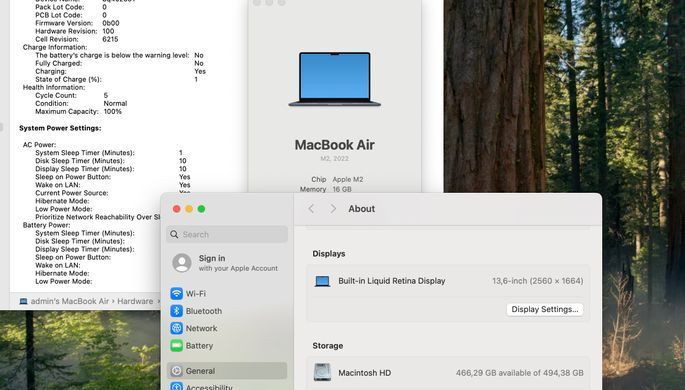Click the Macintosh HD drive icon
The height and width of the screenshot is (390, 685).
point(322,373)
